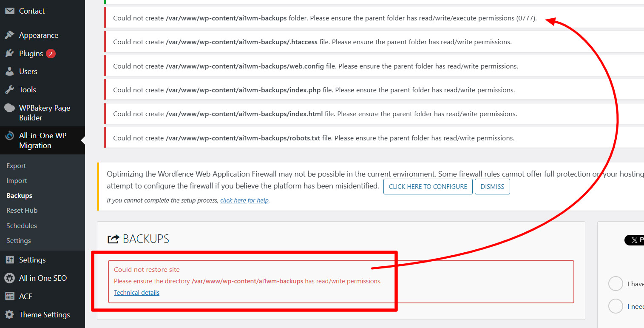The height and width of the screenshot is (328, 644).
Task: Click the WPBakery Page Builder cloud icon
Action: 9,108
